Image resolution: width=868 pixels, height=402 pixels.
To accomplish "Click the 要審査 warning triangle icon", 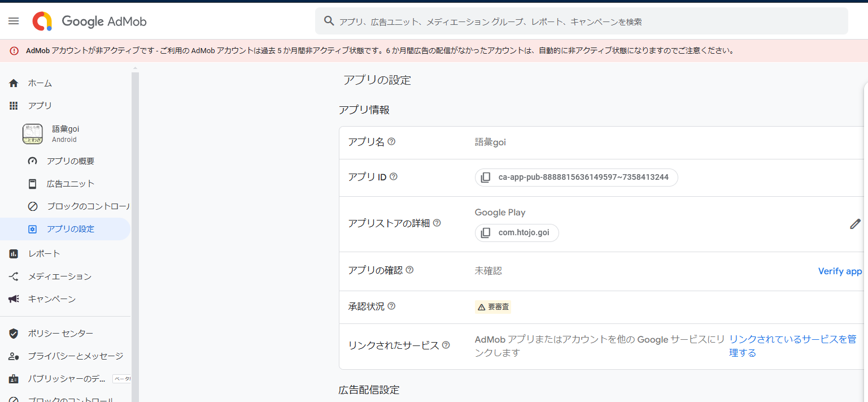I will pos(482,307).
